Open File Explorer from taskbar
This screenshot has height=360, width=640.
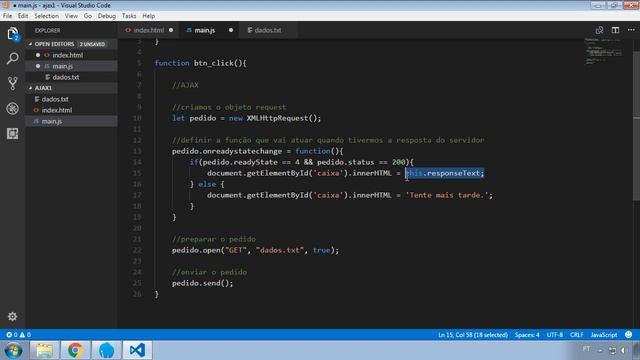point(44,351)
